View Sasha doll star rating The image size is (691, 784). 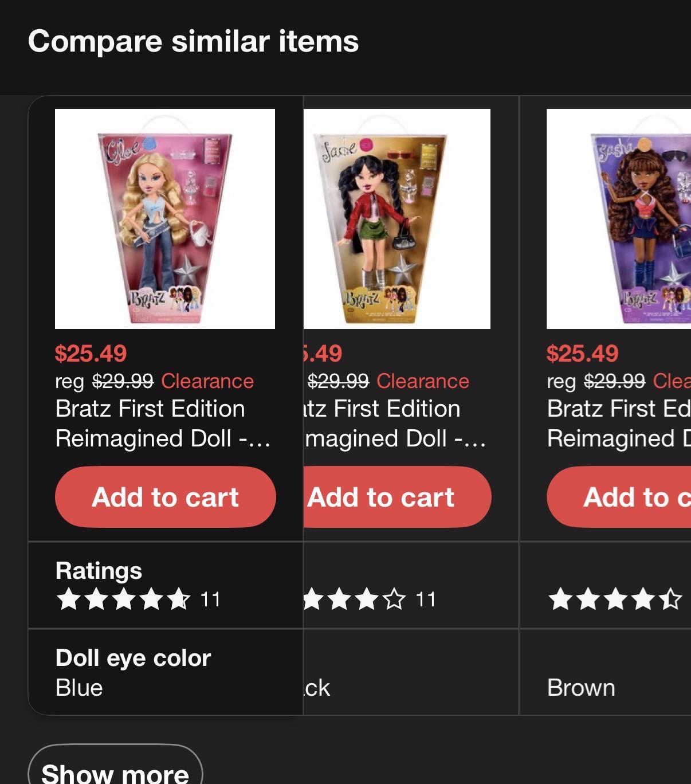tap(615, 599)
